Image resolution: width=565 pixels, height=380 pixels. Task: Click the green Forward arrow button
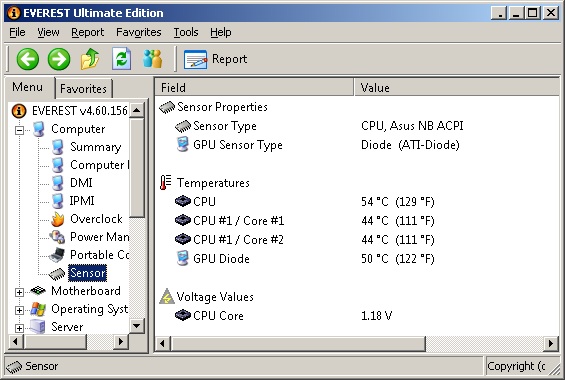(59, 59)
